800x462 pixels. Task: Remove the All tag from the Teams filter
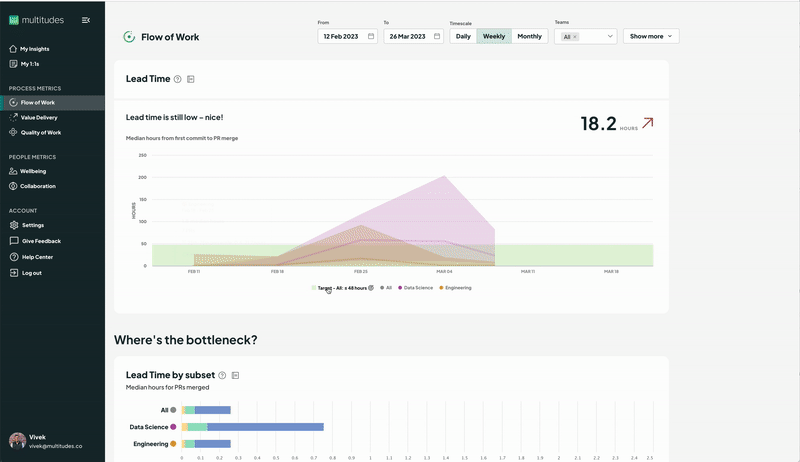tap(576, 36)
